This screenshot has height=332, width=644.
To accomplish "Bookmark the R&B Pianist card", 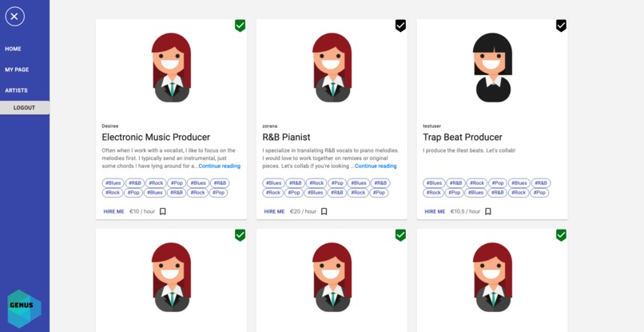I will [324, 211].
